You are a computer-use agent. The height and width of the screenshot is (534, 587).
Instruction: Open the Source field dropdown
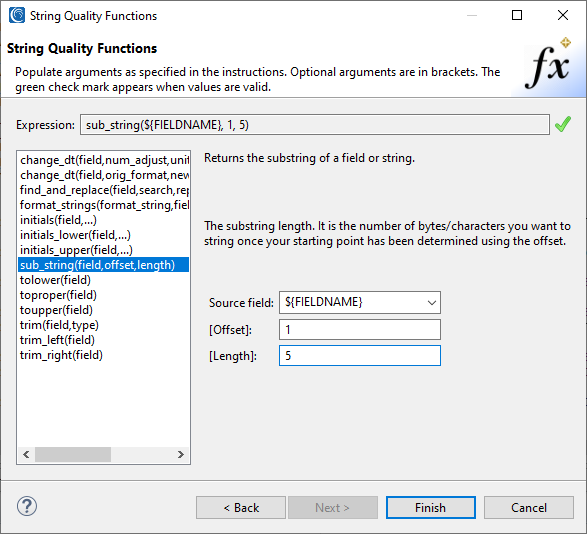(x=432, y=303)
